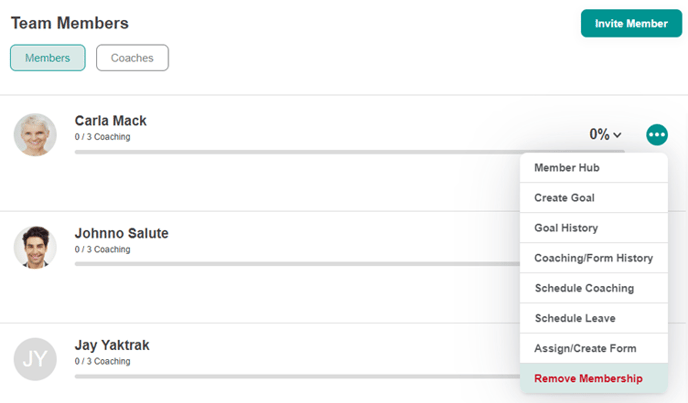688x403 pixels.
Task: Click the three-dot options icon for Carla Mack
Action: pyautogui.click(x=657, y=134)
